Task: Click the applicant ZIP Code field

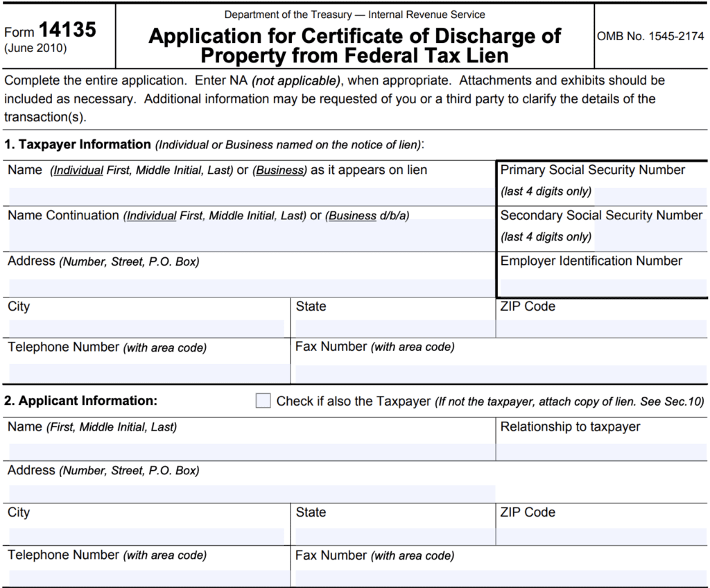Action: point(602,536)
